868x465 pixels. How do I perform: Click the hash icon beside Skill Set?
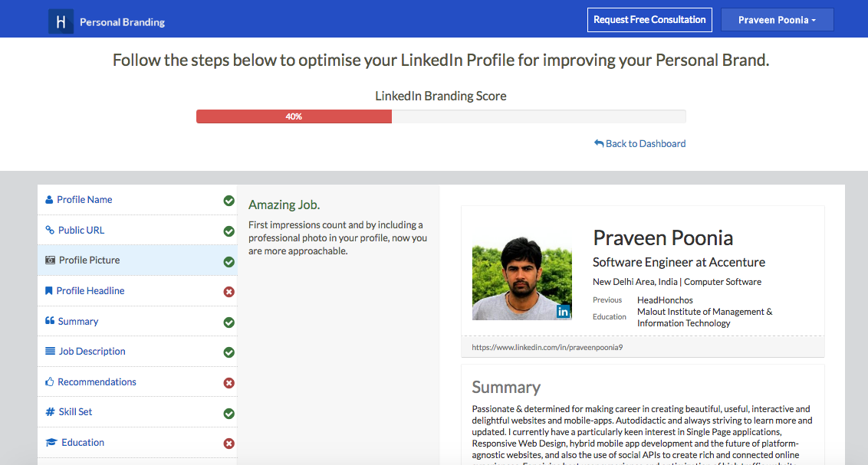[x=51, y=412]
